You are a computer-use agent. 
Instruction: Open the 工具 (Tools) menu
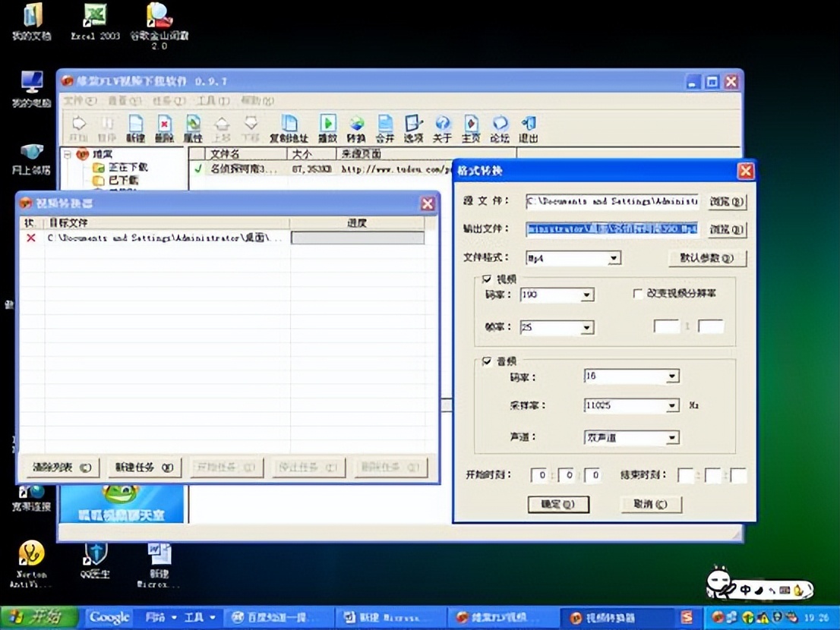pos(212,101)
